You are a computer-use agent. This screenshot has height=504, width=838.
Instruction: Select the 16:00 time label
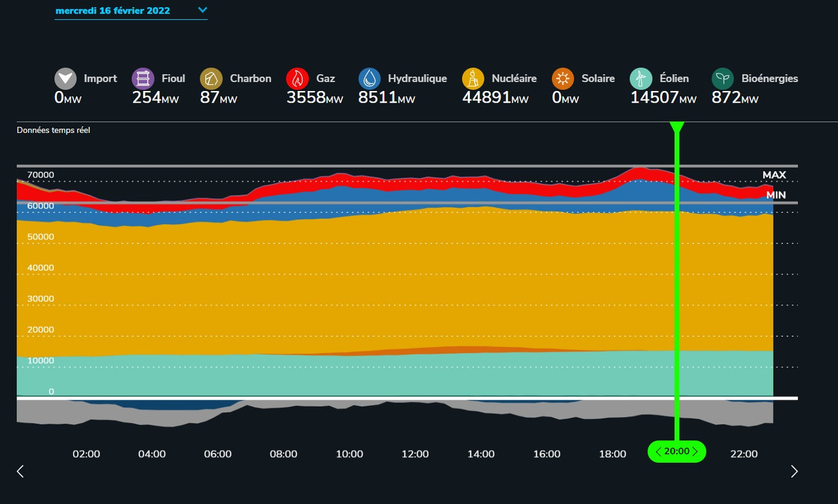[x=547, y=454]
